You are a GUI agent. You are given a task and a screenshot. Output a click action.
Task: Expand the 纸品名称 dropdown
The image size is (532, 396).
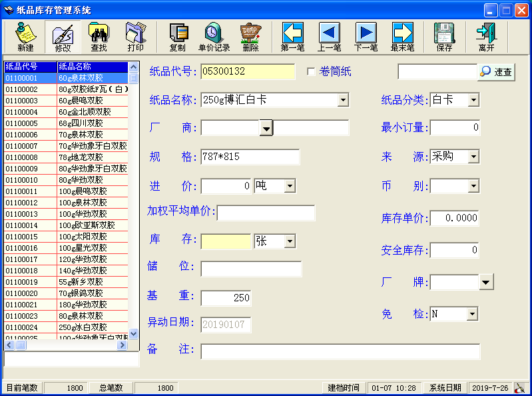tap(343, 100)
